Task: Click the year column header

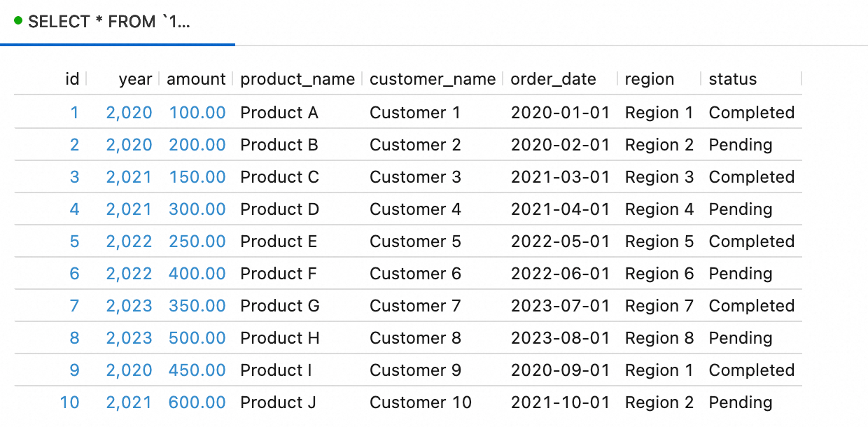Action: 135,79
